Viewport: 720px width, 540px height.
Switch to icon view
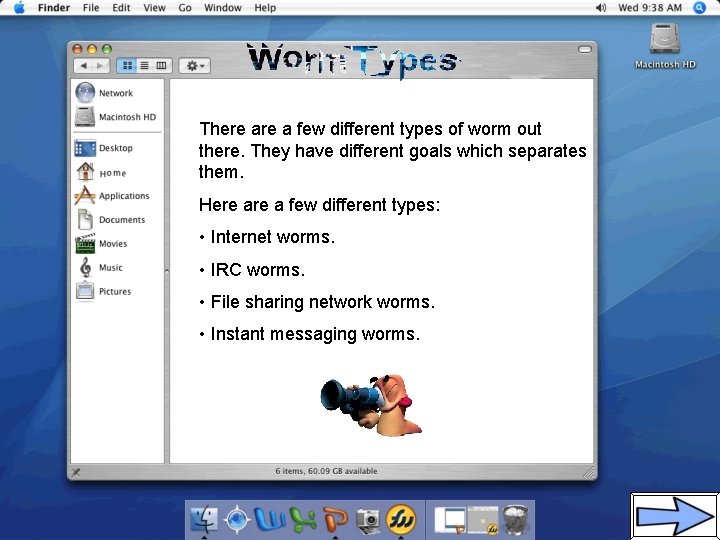click(x=127, y=66)
